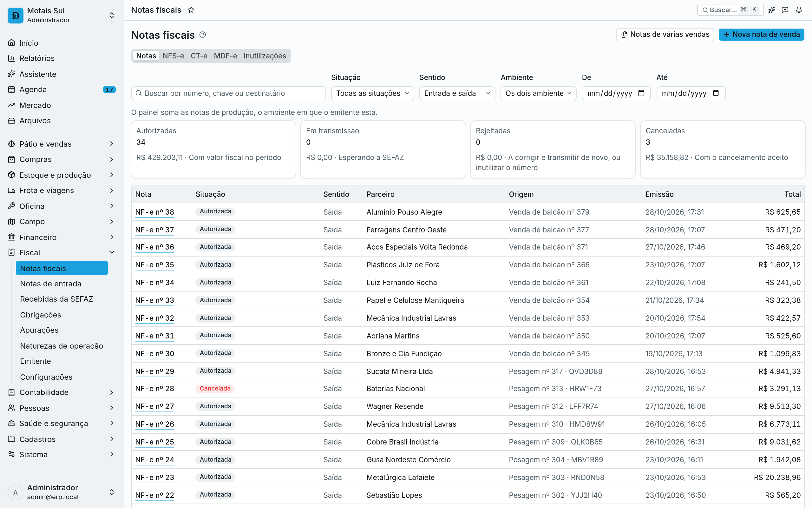Switch to the NFS-e tab
The height and width of the screenshot is (508, 812).
(x=173, y=56)
